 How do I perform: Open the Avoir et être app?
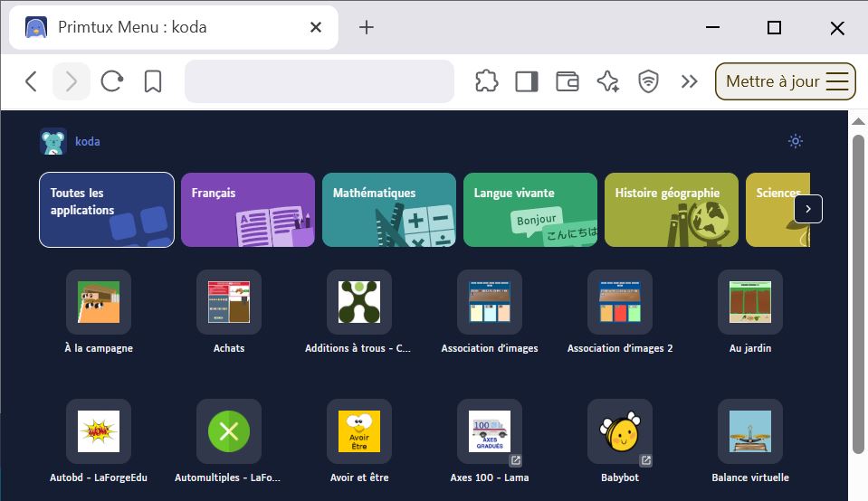pos(359,431)
